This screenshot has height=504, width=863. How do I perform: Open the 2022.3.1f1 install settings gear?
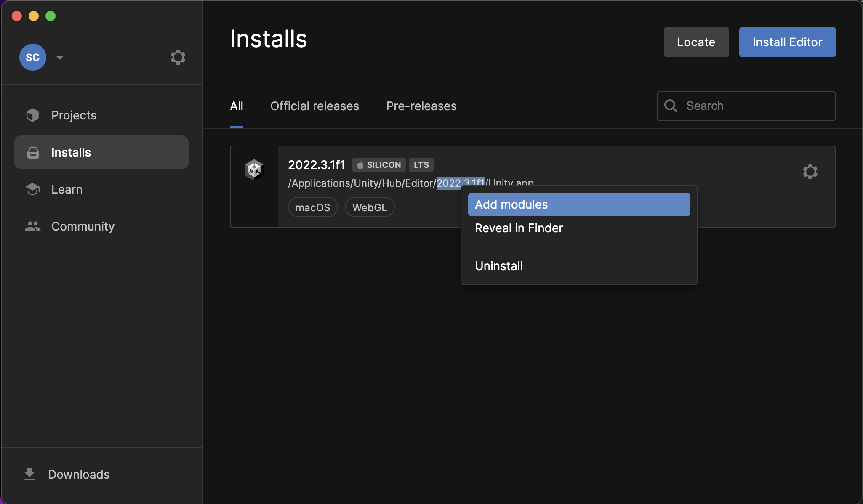[810, 172]
